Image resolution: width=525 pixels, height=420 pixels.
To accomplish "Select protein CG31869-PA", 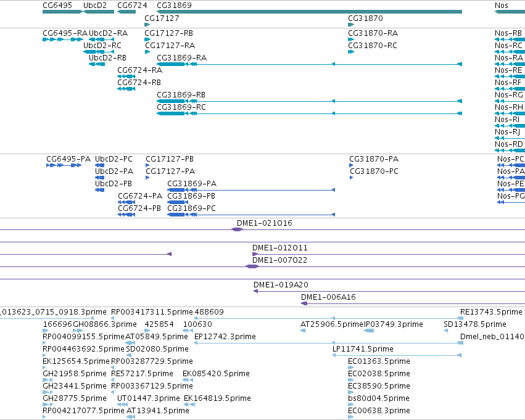I will point(192,184).
